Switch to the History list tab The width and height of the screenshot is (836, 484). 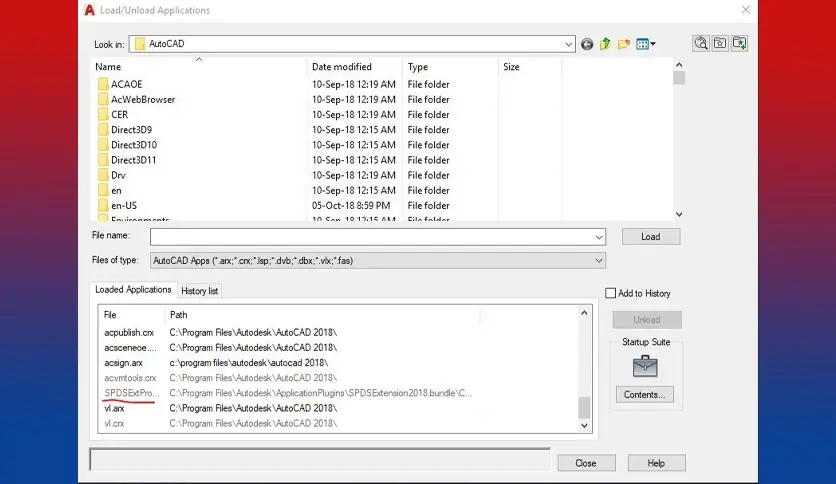pyautogui.click(x=199, y=291)
